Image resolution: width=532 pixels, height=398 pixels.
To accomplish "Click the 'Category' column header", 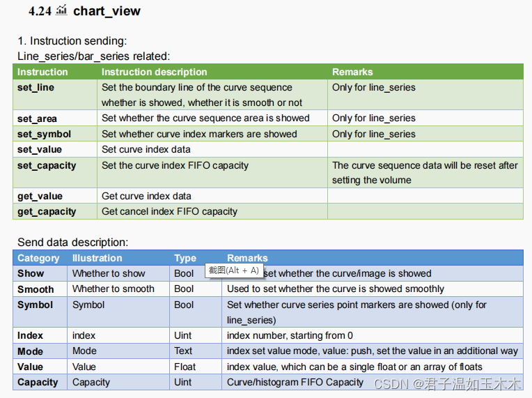I will click(38, 258).
